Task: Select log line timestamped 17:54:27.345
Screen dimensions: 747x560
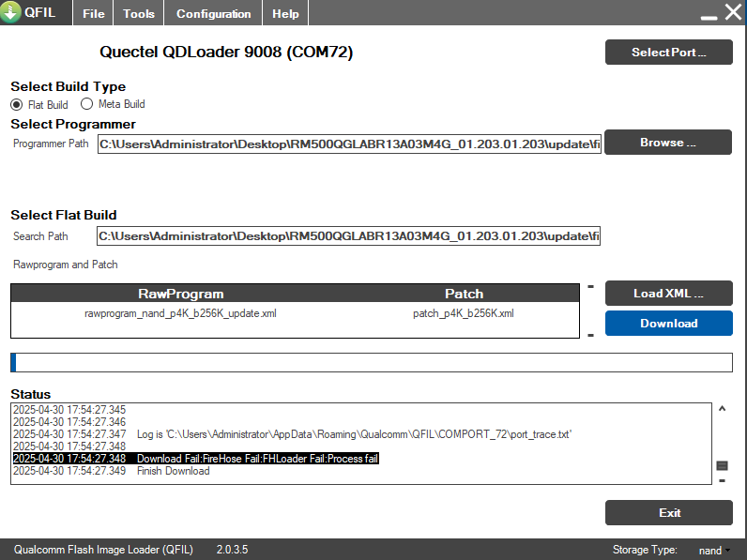Action: click(x=69, y=410)
